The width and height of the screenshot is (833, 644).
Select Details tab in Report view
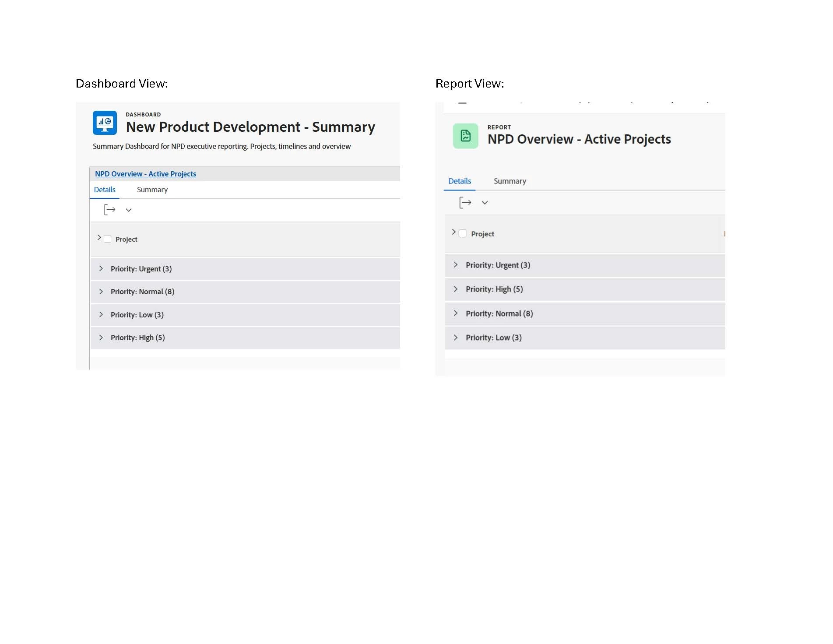460,181
